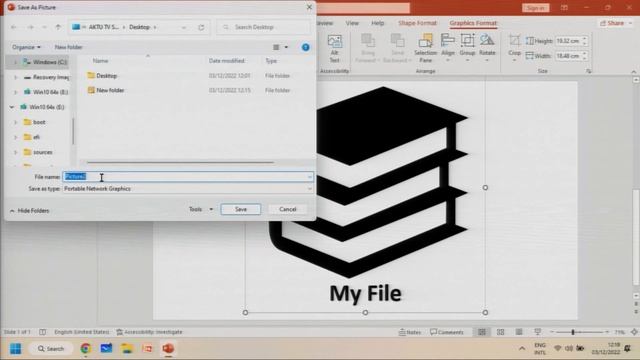Expand the boot folder node

tap(16, 122)
